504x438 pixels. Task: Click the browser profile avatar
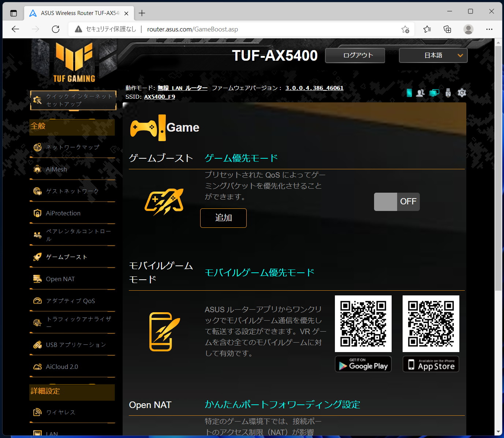click(468, 29)
